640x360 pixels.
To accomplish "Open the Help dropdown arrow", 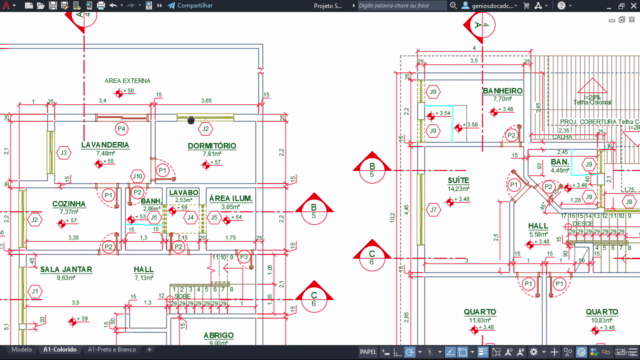I will 570,6.
